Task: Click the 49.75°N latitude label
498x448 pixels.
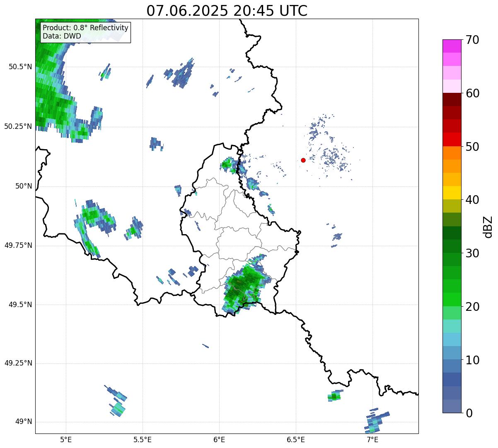Action: point(18,245)
